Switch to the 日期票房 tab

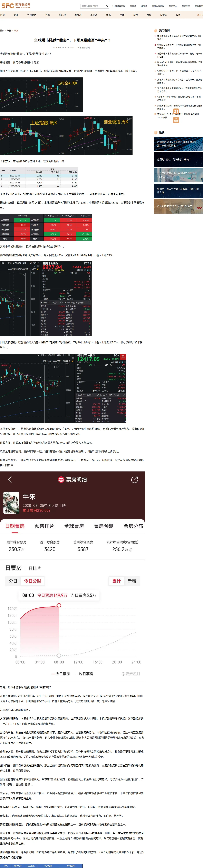pos(15,526)
